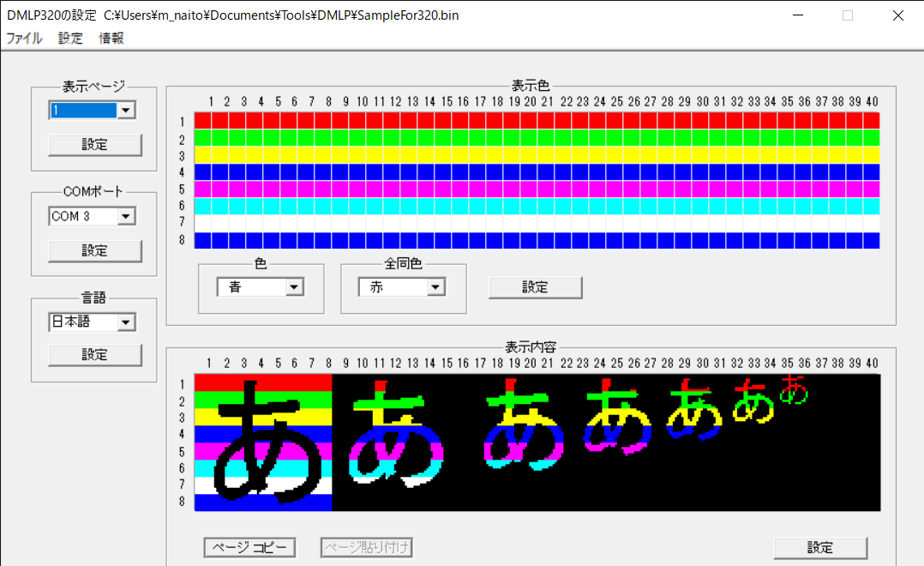
Task: Open the 色 dropdown showing 青
Action: [x=261, y=287]
